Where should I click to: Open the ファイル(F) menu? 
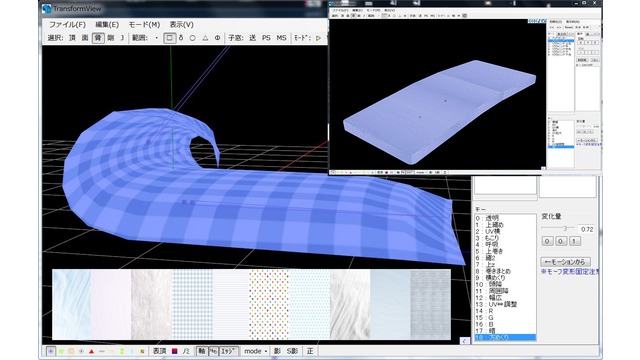coord(67,24)
